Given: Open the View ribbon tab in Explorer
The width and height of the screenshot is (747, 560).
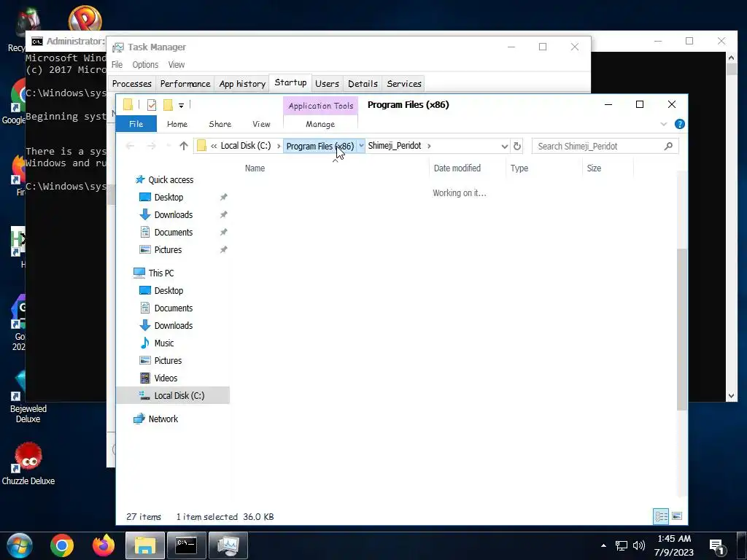Looking at the screenshot, I should pyautogui.click(x=261, y=124).
